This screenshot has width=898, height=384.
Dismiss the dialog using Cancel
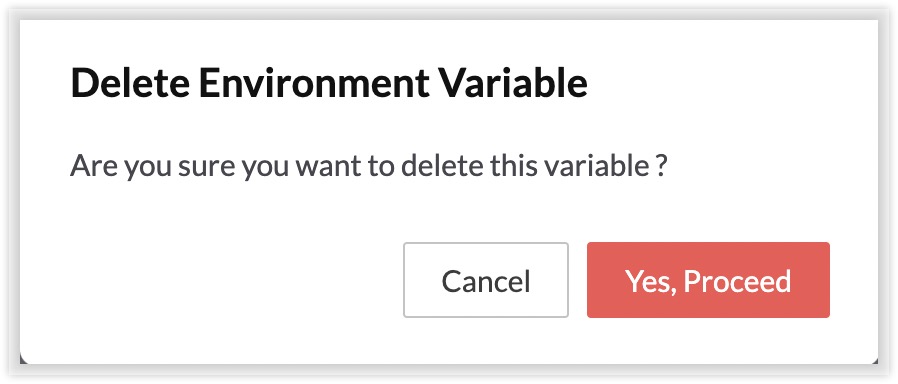486,280
